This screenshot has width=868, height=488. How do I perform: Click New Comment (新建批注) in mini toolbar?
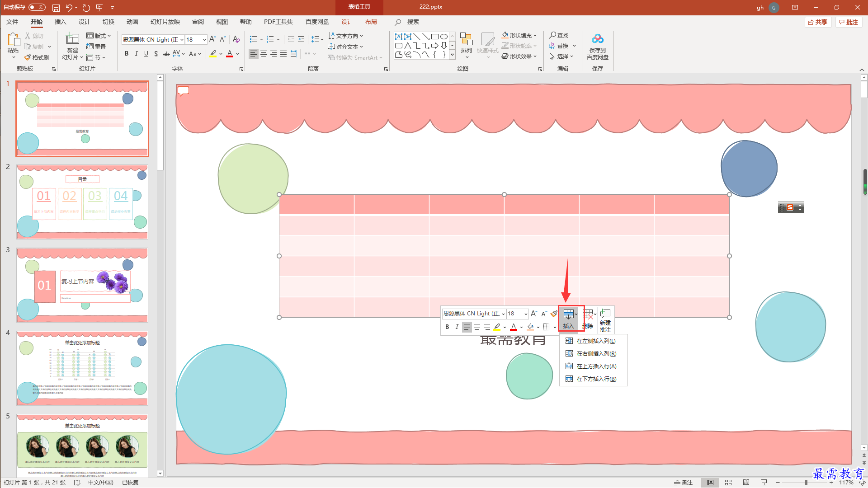pos(605,320)
